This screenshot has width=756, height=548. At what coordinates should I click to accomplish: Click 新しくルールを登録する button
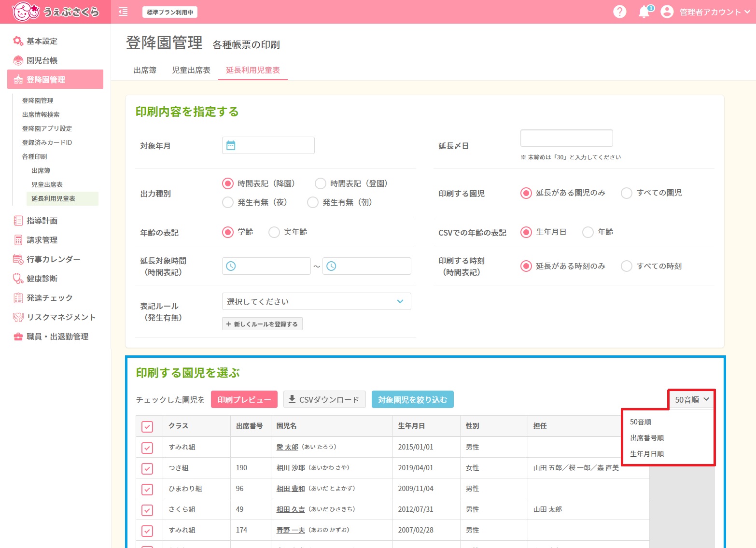pyautogui.click(x=262, y=324)
